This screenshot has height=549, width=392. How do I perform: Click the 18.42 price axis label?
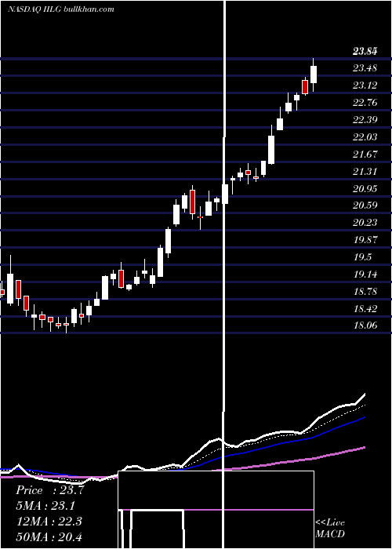(x=365, y=308)
